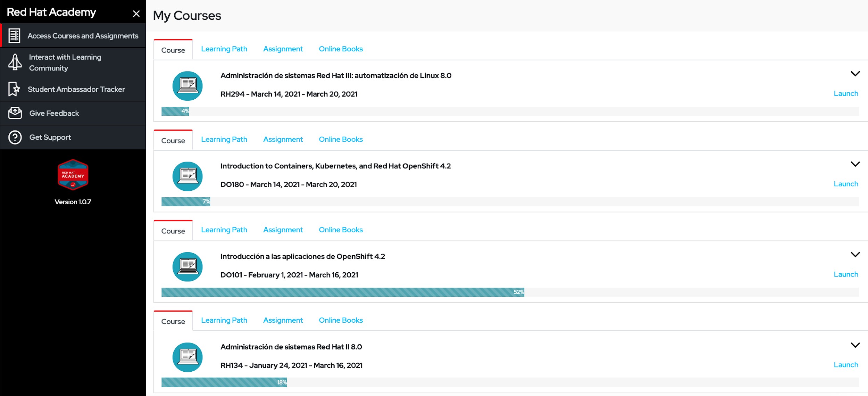Click 'RH294 - March 14, 2021 - March 20, 2021'

click(x=289, y=94)
